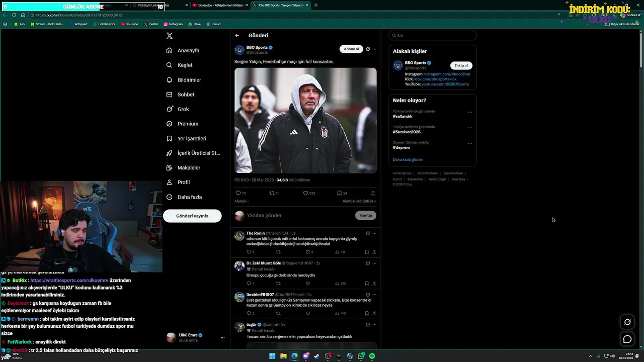Open Alıntıları görüntüle link

click(x=359, y=201)
